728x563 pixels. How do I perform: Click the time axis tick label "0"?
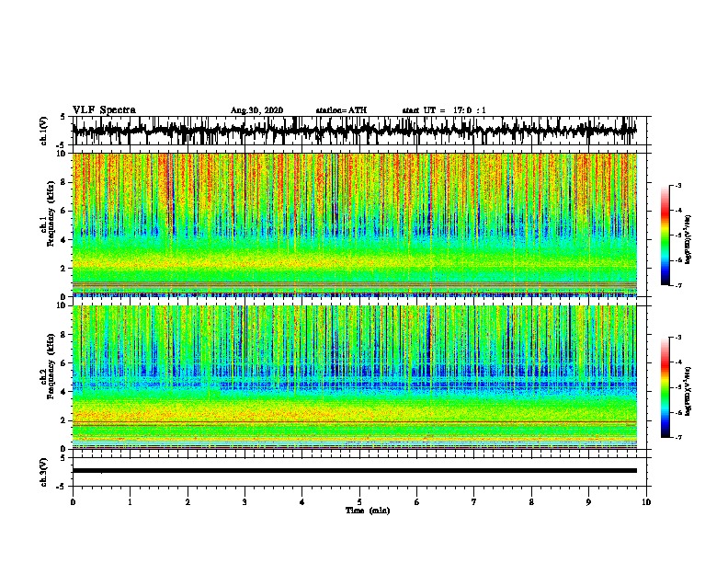click(73, 502)
